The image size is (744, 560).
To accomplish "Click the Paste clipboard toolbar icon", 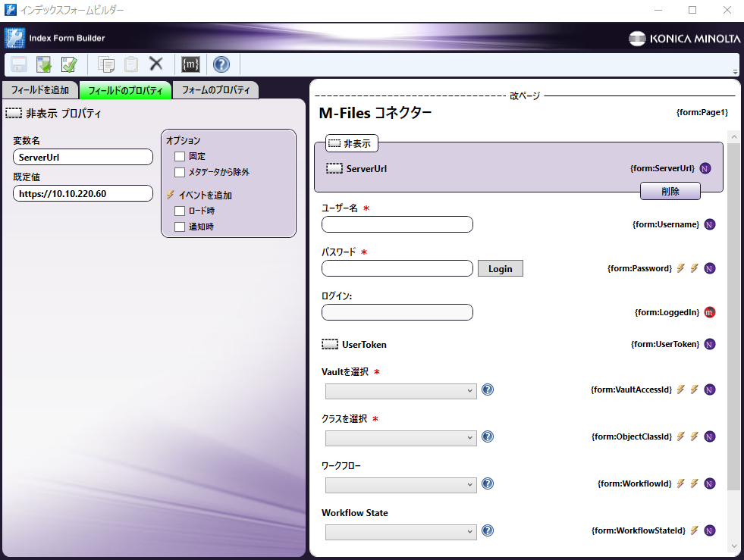I will 131,64.
